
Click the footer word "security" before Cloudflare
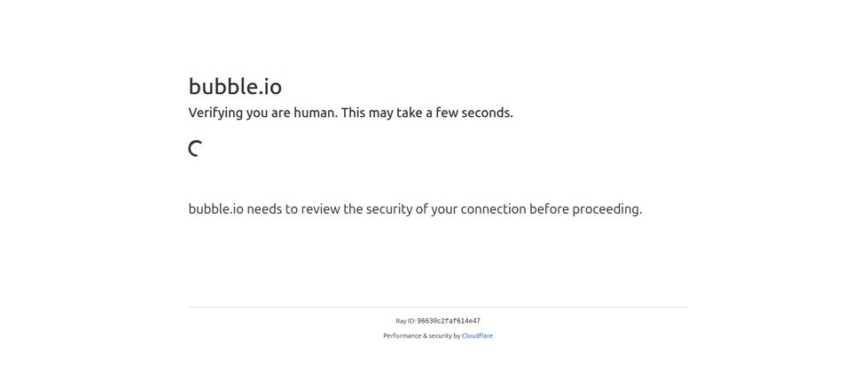[x=440, y=336]
